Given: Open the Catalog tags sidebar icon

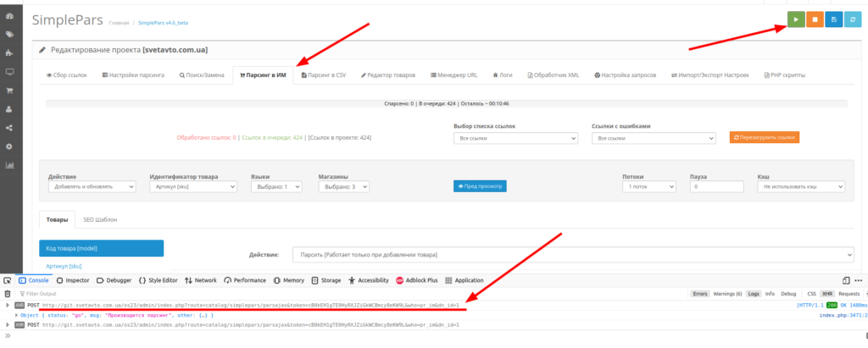Looking at the screenshot, I should tap(8, 35).
